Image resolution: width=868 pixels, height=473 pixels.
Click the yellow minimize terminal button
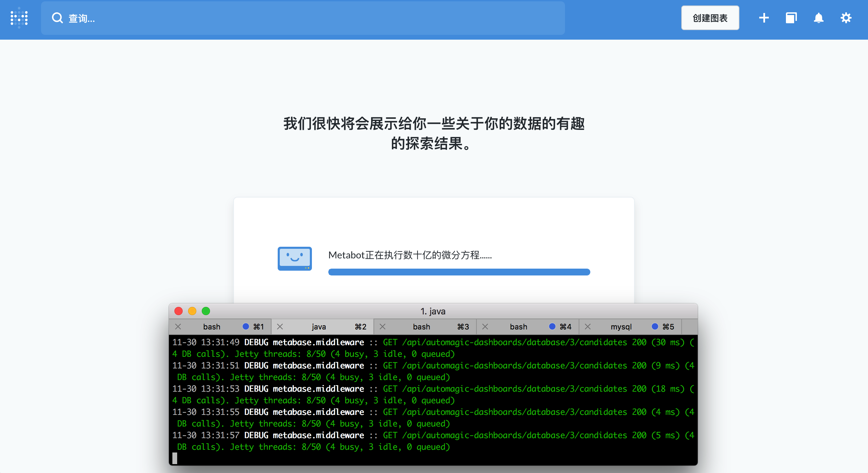tap(192, 311)
